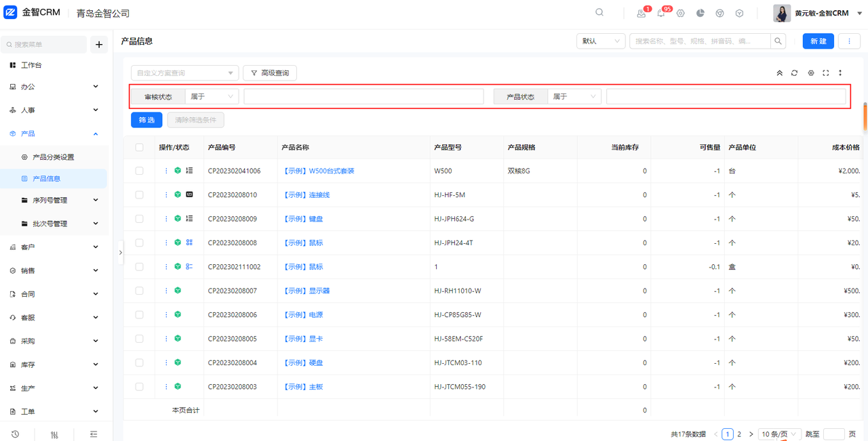Open table column settings gear icon
This screenshot has height=441, width=868.
tap(810, 73)
